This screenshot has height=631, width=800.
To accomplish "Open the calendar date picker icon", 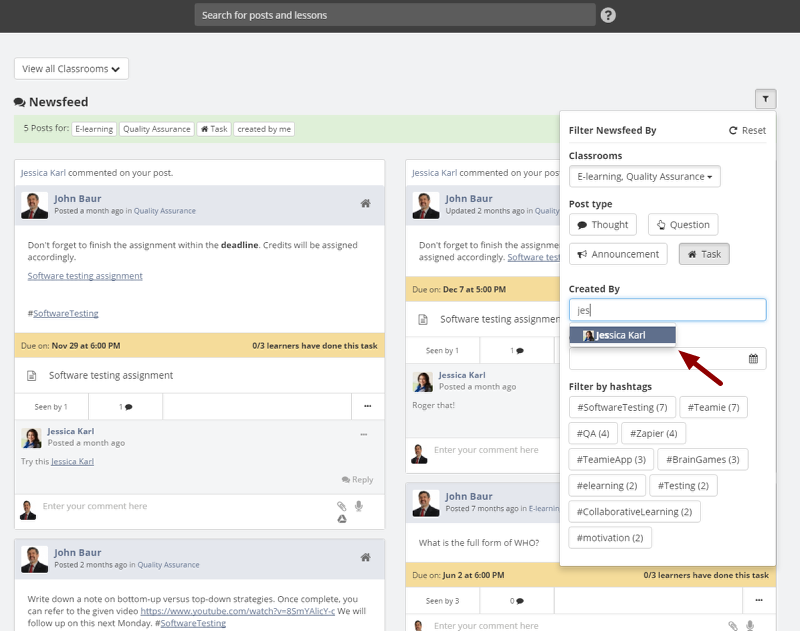I will [x=753, y=359].
